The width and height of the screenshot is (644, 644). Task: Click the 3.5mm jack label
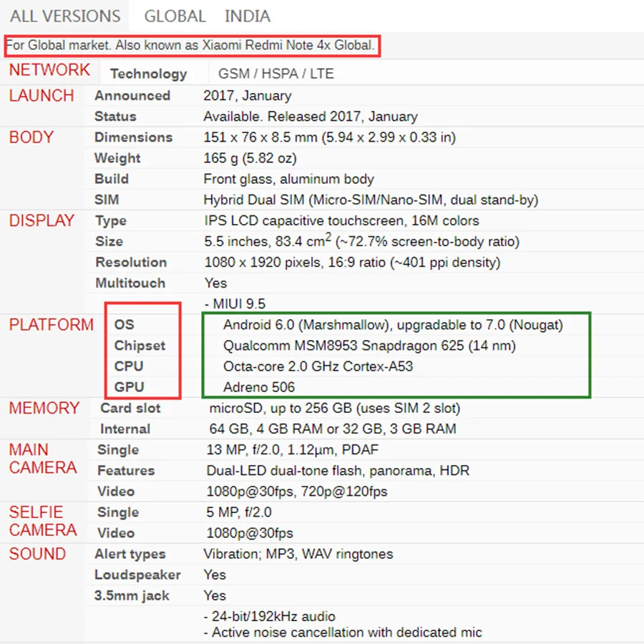tap(132, 596)
